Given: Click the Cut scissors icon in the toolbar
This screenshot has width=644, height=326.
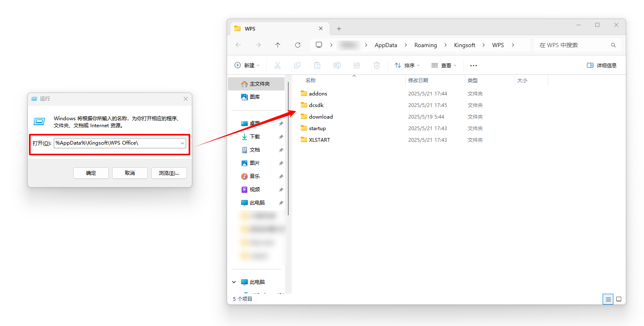Looking at the screenshot, I should click(278, 65).
